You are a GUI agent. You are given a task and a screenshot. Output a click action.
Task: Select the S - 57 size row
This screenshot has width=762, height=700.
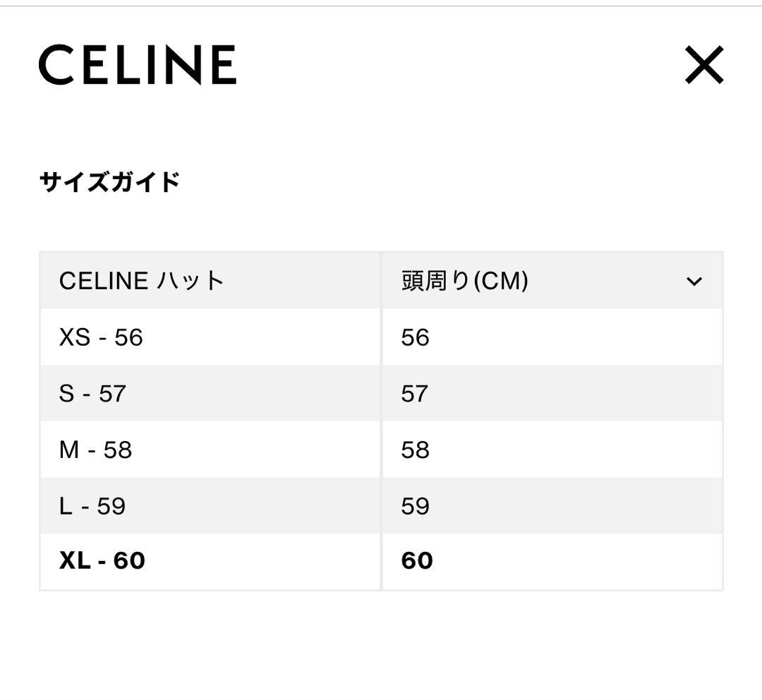(x=92, y=393)
